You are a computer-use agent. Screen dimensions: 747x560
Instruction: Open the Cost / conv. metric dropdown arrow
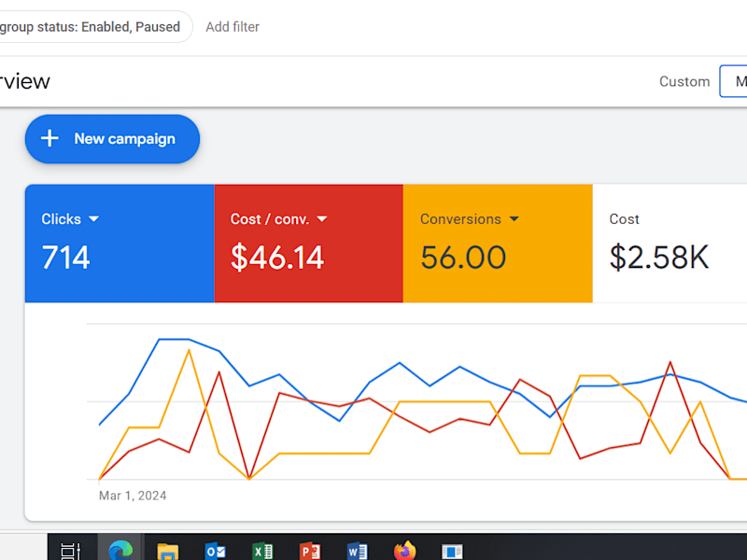point(322,219)
